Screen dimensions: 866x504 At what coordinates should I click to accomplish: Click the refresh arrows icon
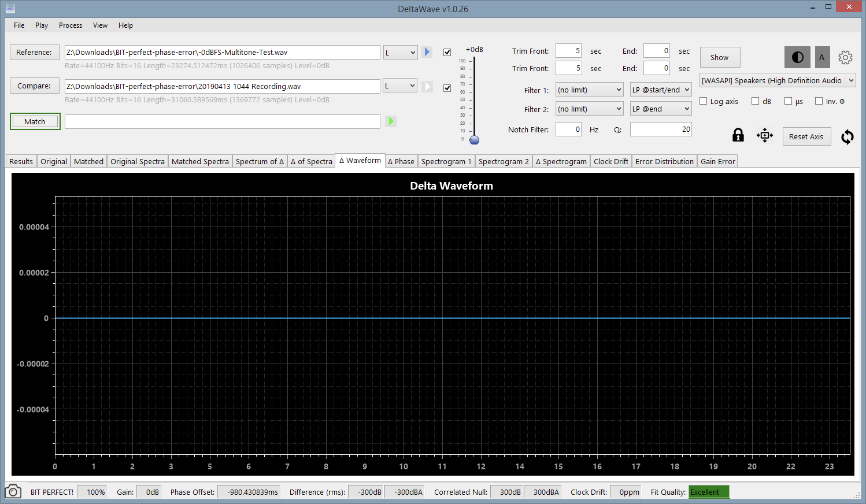click(x=847, y=137)
